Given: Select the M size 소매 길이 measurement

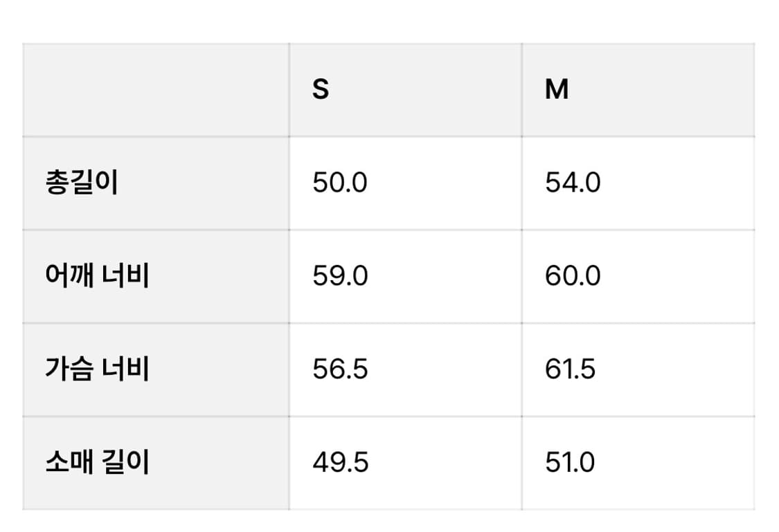Looking at the screenshot, I should [570, 463].
